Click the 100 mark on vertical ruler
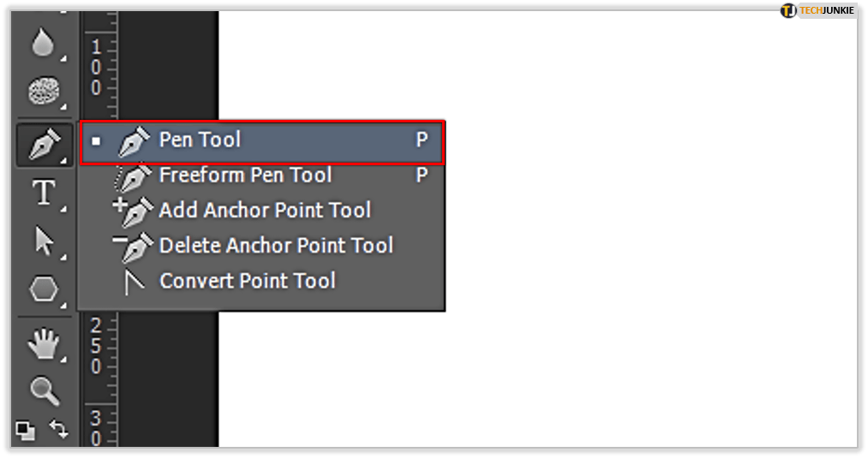The image size is (868, 458). pyautogui.click(x=96, y=67)
